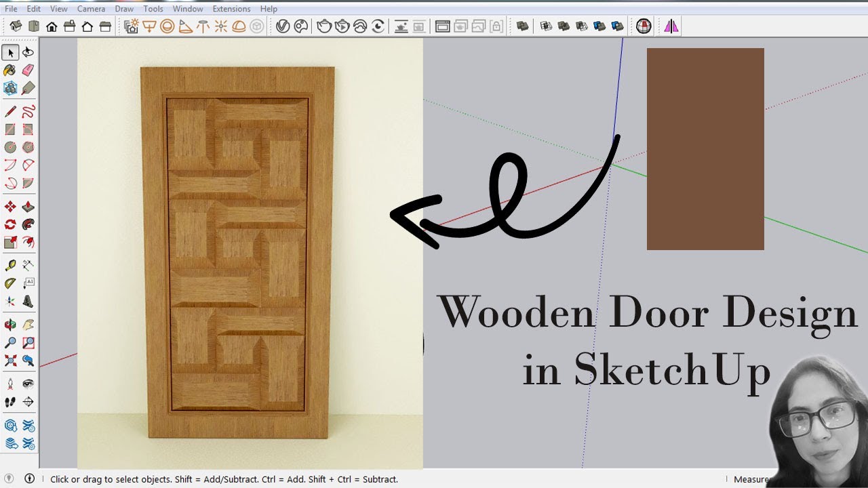Pick the Zoom Window tool

pos(28,343)
